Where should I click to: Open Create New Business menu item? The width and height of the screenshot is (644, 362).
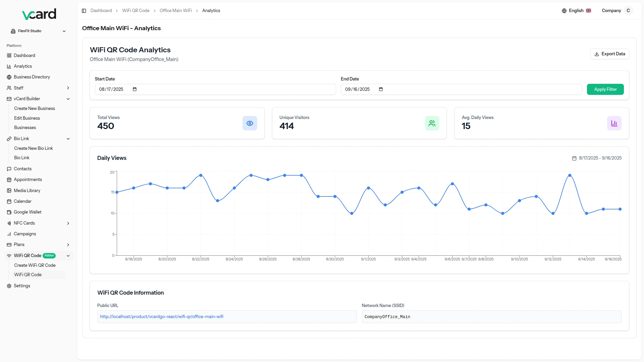click(x=35, y=109)
